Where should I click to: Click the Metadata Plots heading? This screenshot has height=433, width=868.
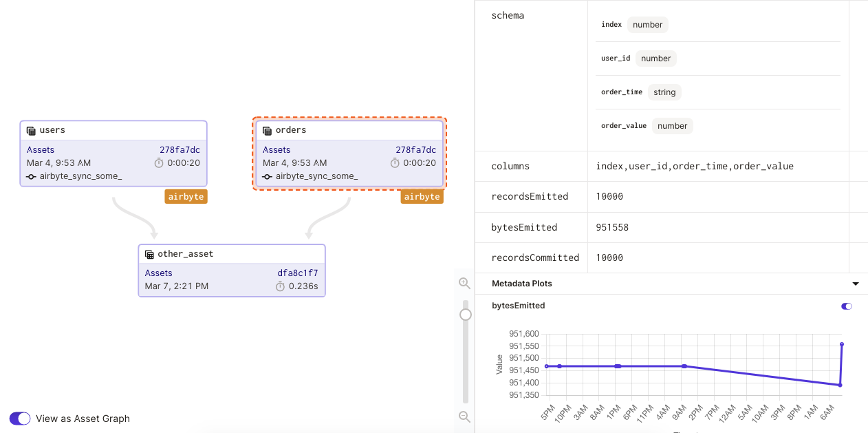click(x=522, y=284)
